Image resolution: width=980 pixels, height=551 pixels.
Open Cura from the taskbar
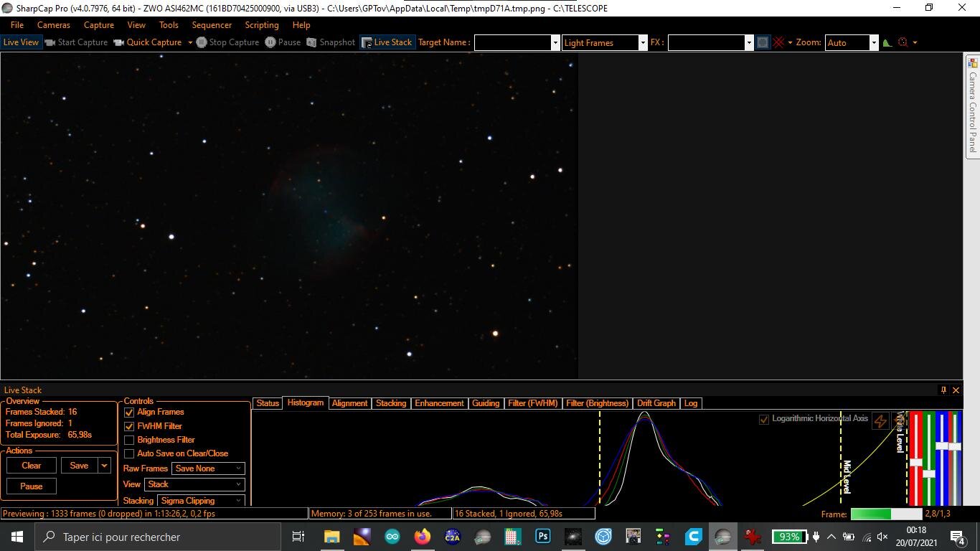coord(693,537)
